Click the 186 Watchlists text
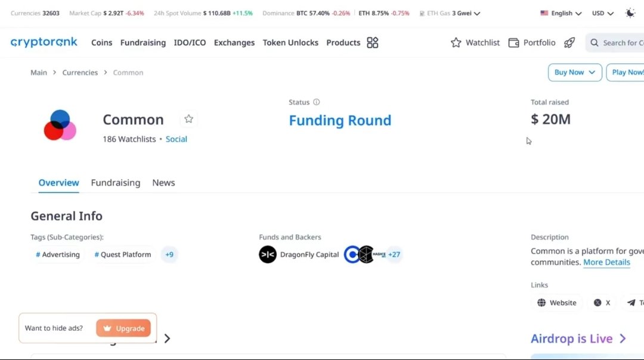The image size is (644, 360). (129, 139)
